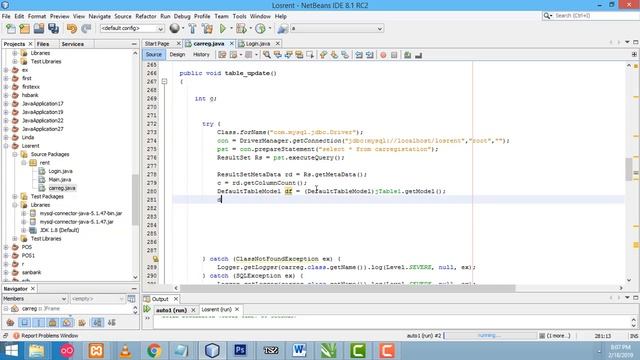The height and width of the screenshot is (360, 640).
Task: Toggle Show Fields filter in Navigator
Action: coord(24,323)
